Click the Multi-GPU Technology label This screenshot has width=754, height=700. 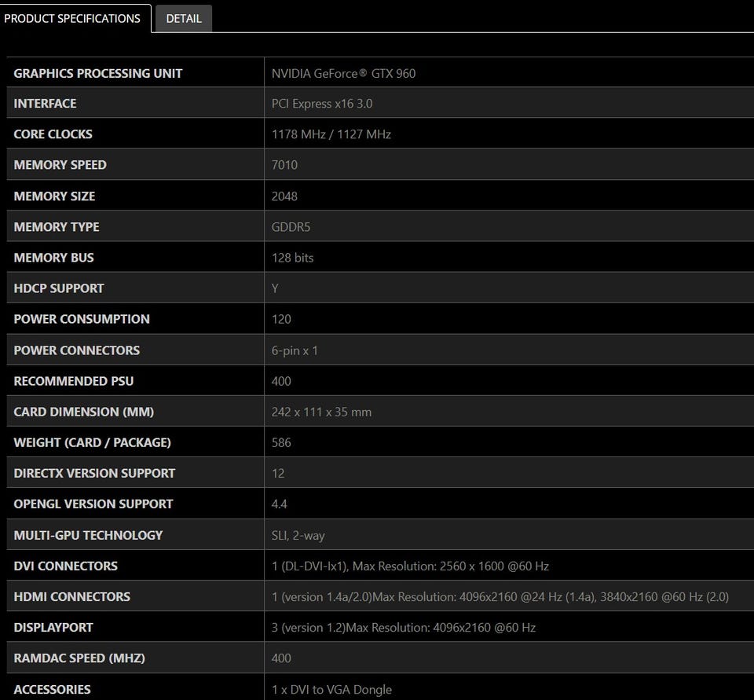click(88, 536)
